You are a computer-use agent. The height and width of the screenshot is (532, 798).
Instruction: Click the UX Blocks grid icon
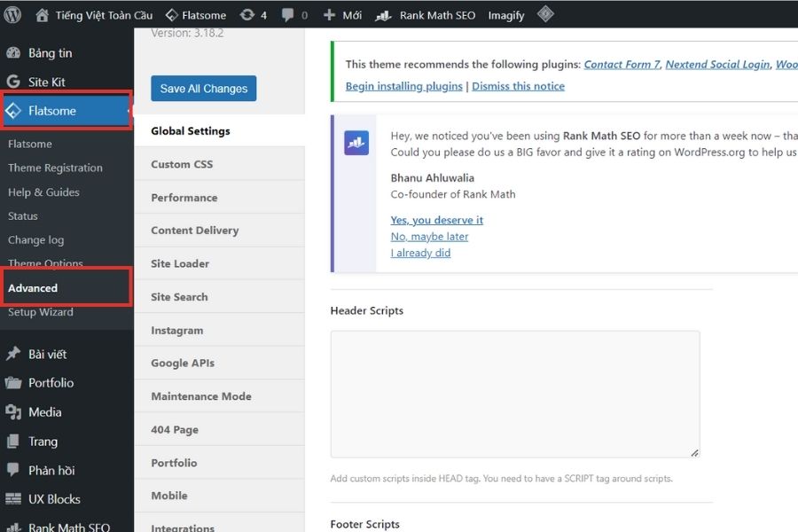tap(13, 499)
